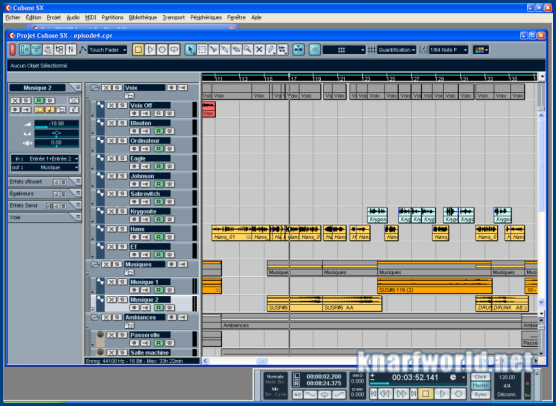Enable record on the Johnson track
This screenshot has height=406, width=556.
coord(134,184)
